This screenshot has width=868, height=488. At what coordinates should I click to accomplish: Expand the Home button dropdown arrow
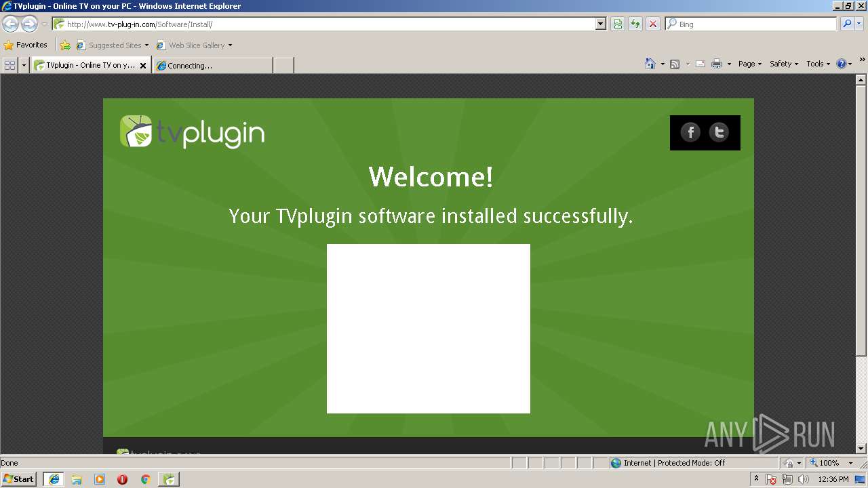pyautogui.click(x=663, y=64)
